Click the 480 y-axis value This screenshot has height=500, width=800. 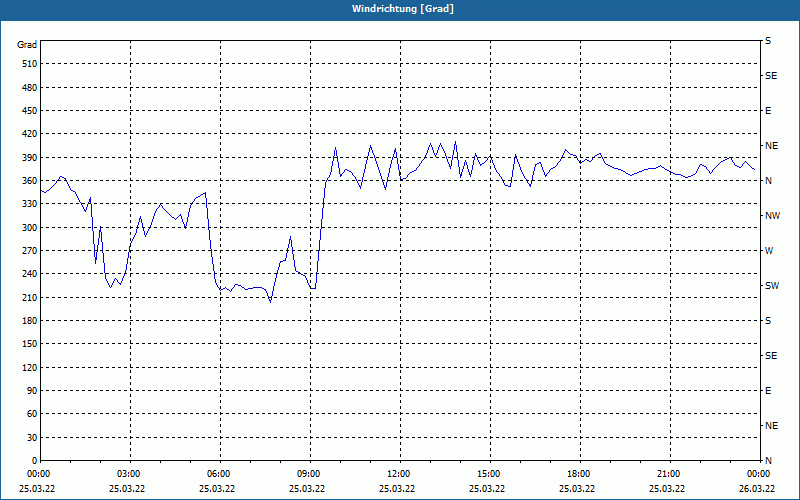point(29,88)
